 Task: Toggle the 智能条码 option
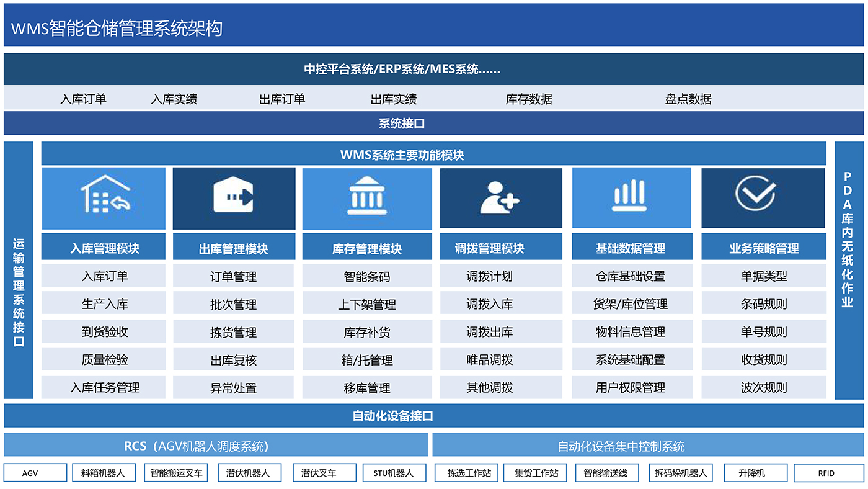(x=366, y=275)
